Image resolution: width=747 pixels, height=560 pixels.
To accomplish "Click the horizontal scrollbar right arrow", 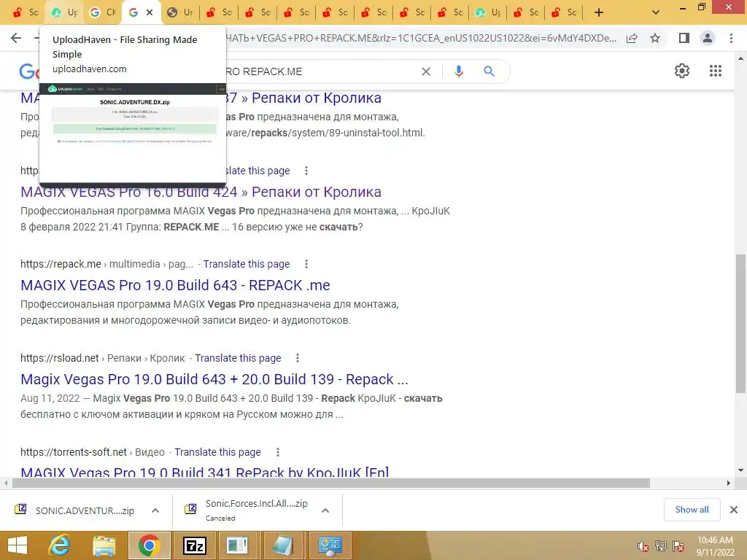I will pos(729,483).
